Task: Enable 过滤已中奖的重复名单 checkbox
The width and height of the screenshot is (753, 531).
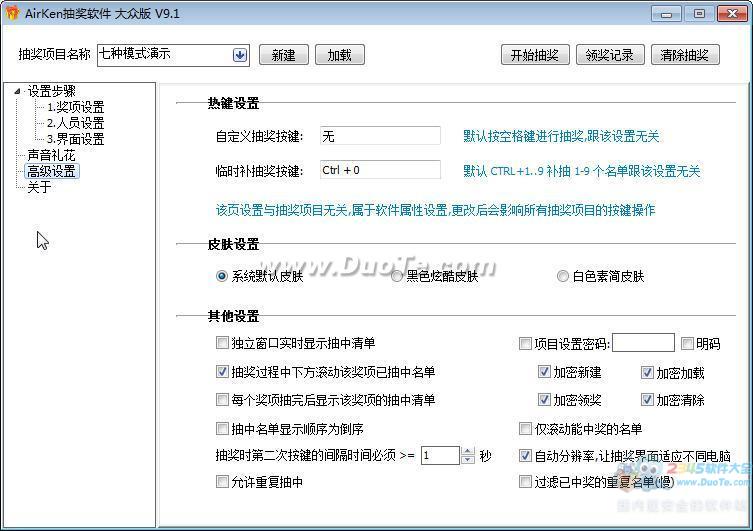Action: click(x=525, y=482)
